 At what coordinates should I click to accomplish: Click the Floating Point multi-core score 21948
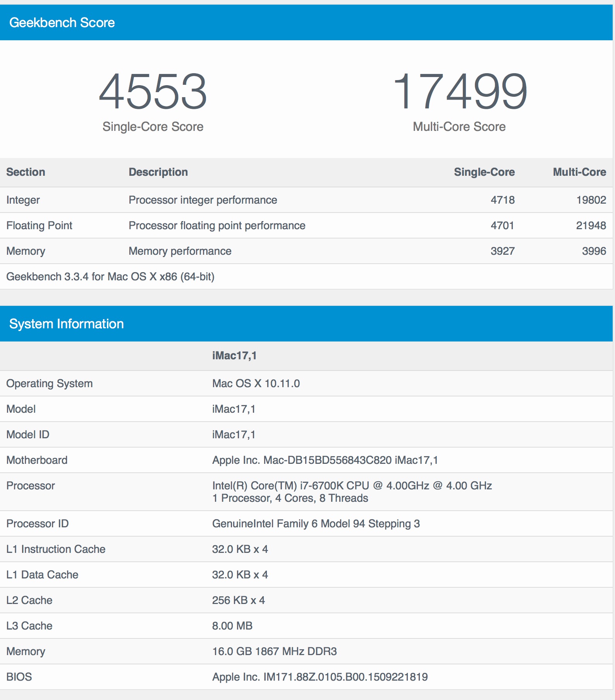[591, 225]
